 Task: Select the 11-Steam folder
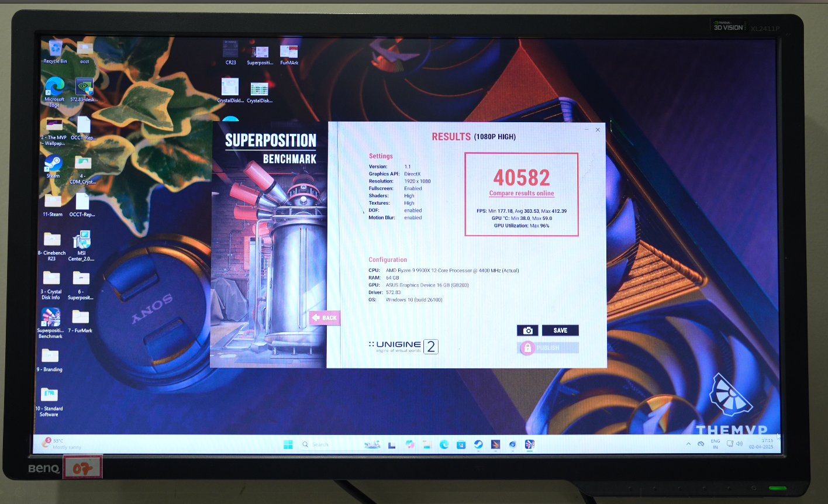pos(53,205)
